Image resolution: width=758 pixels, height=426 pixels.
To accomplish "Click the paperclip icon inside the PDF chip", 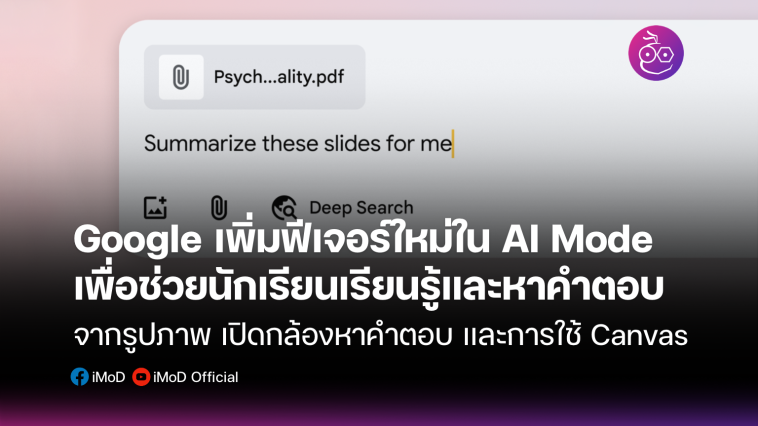I will tap(181, 77).
